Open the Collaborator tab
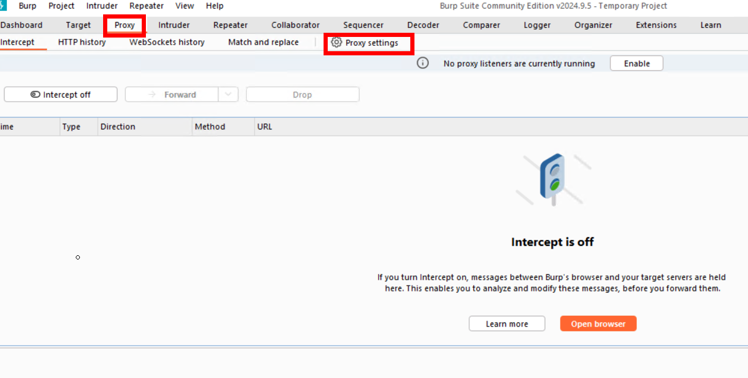The image size is (748, 378). pyautogui.click(x=295, y=25)
